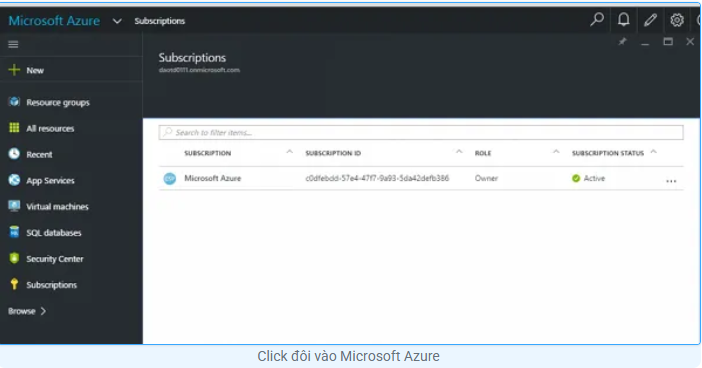Click the SUBSCRIPTION STATUS column header
Image resolution: width=702 pixels, height=368 pixels.
pos(608,153)
